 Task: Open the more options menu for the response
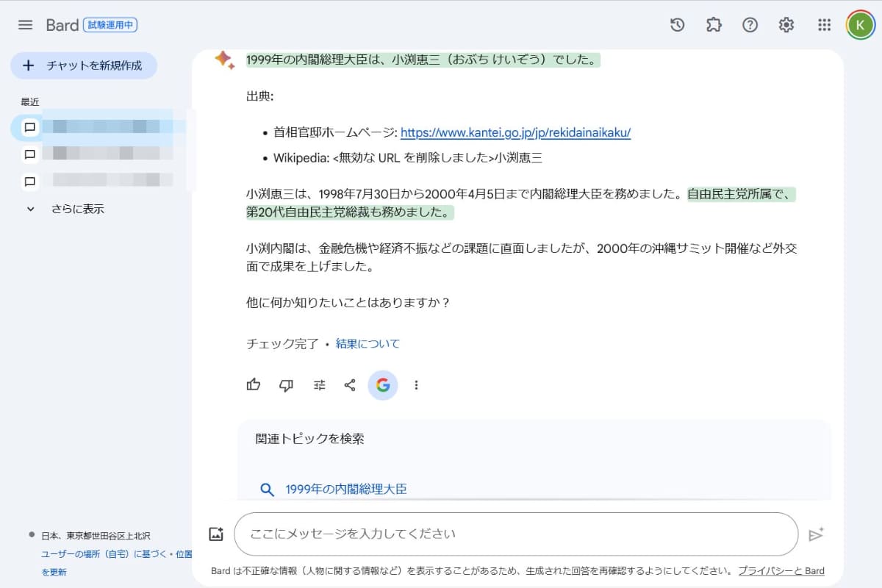pos(416,384)
